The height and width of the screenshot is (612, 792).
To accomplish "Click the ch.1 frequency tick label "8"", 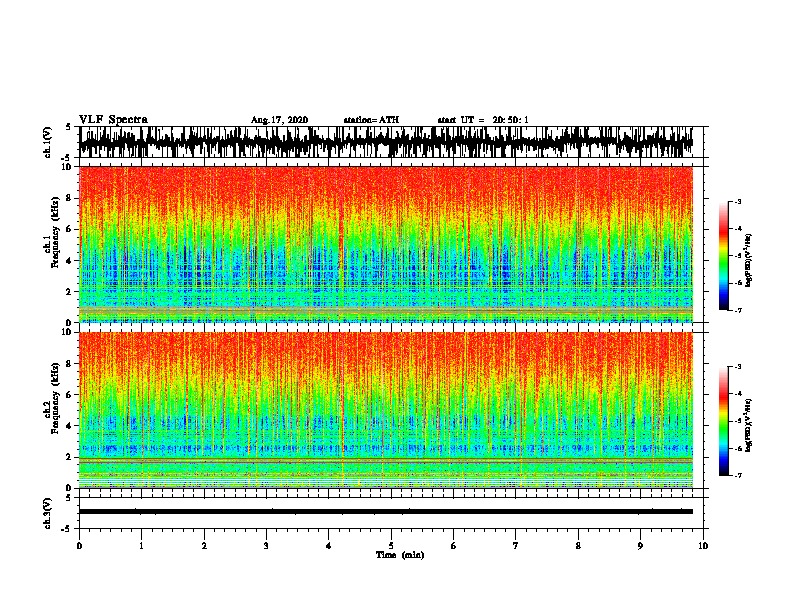I will tap(69, 198).
